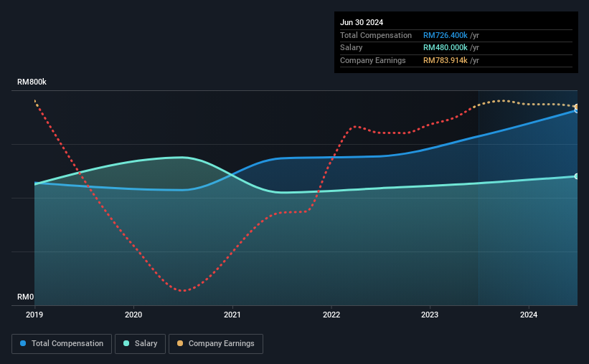
Task: Click the RM480.000k salary value
Action: click(x=445, y=48)
